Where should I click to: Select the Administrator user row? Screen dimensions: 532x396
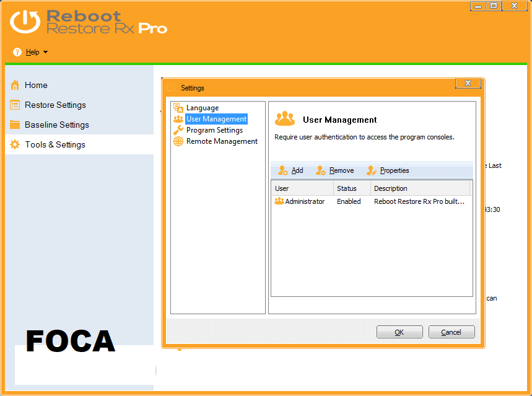[371, 201]
